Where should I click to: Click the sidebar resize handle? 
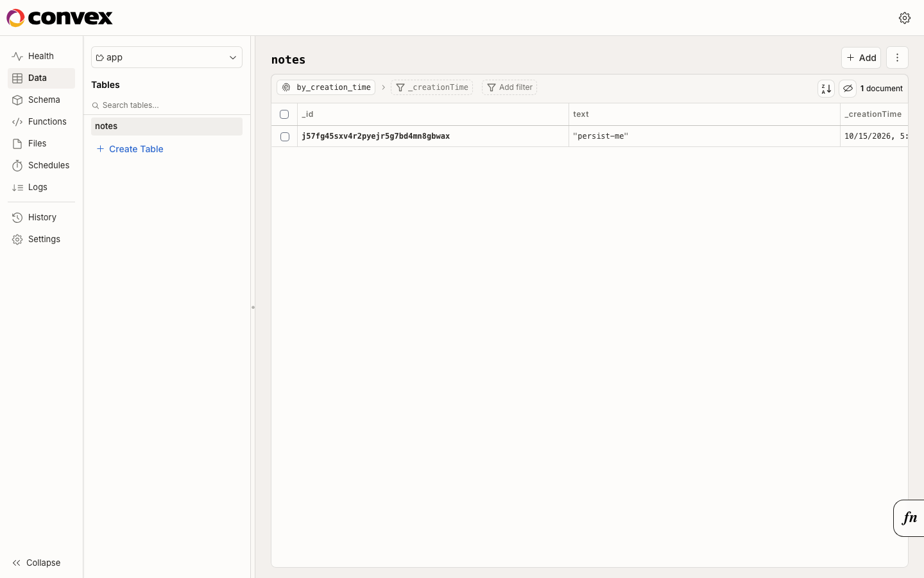point(253,307)
